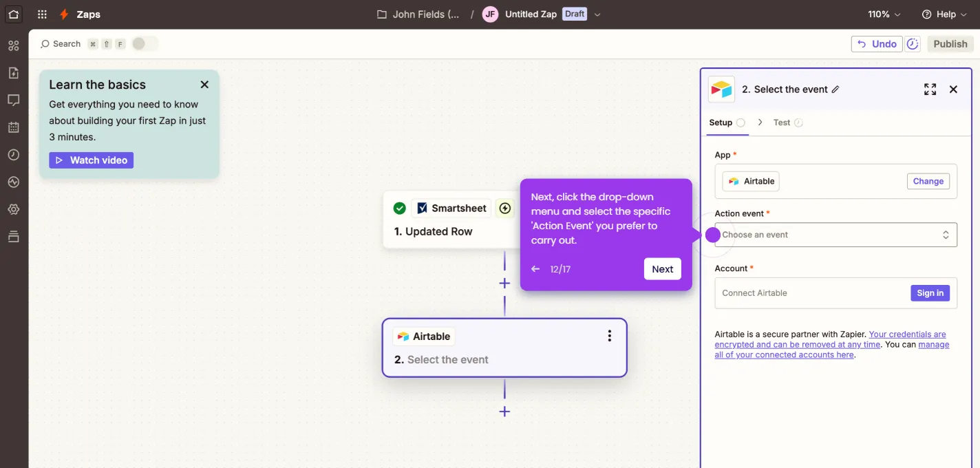Screen dimensions: 980x468
Task: Open the version history clock icon
Action: 913,44
